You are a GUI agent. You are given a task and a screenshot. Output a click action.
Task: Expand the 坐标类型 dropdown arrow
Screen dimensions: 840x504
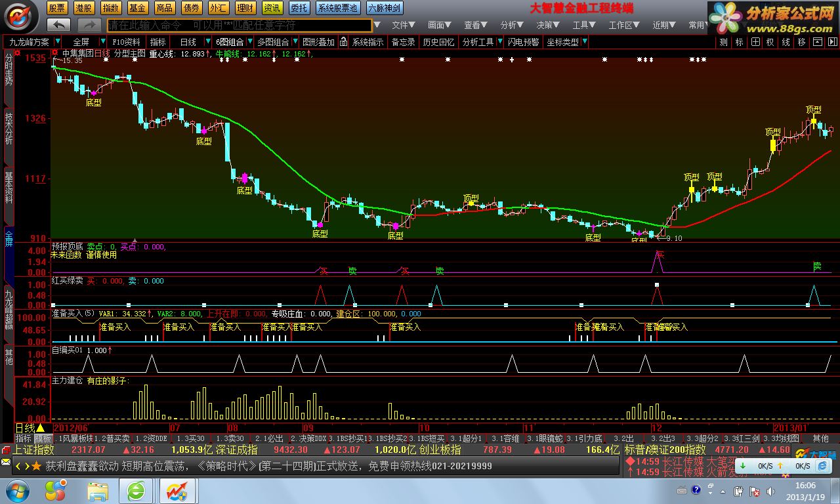point(584,42)
